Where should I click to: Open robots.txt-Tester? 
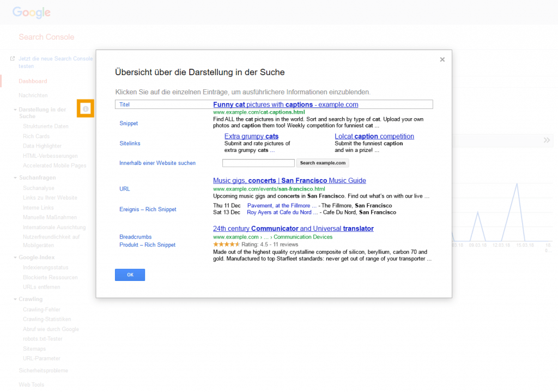point(43,339)
